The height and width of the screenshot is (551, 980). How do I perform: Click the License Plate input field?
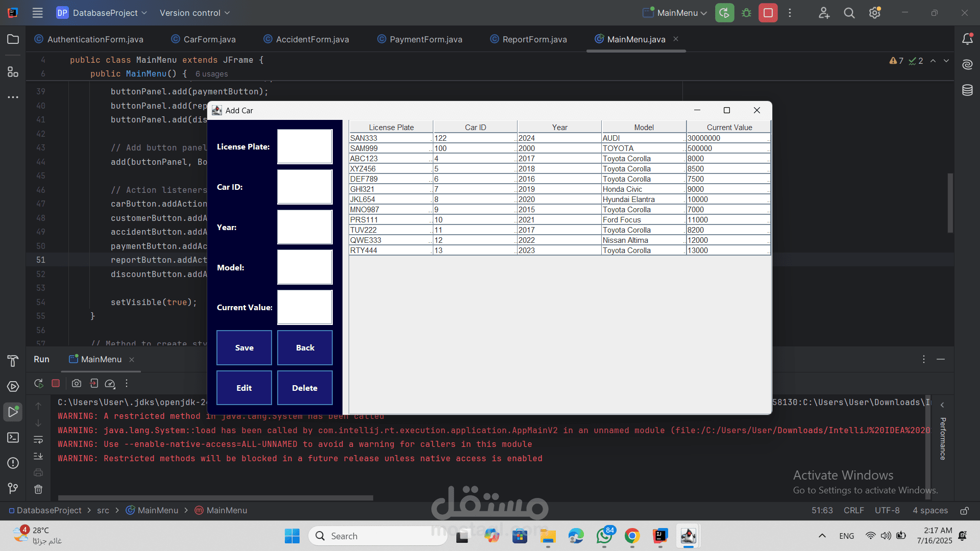click(305, 146)
